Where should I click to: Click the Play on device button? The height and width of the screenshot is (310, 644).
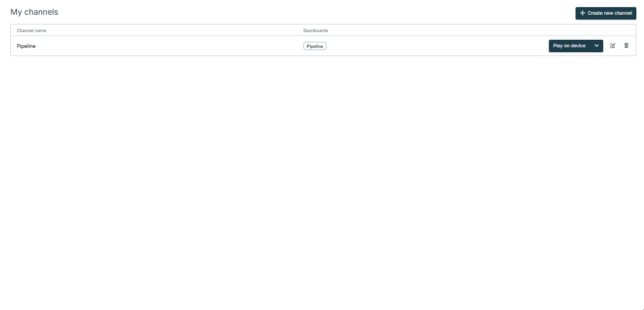click(x=569, y=46)
